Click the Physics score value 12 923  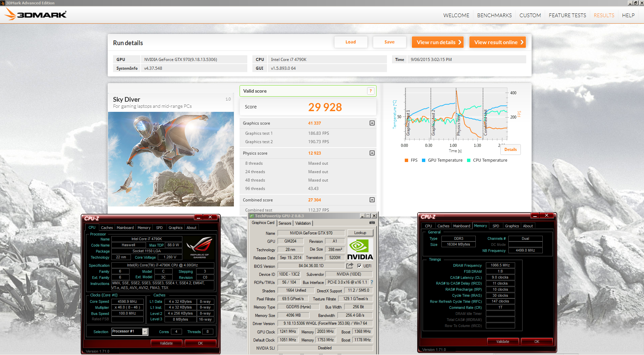314,153
